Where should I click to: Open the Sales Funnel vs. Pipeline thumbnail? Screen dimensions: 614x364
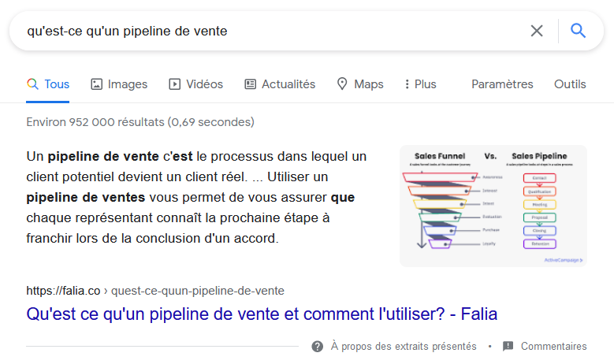[x=493, y=206]
